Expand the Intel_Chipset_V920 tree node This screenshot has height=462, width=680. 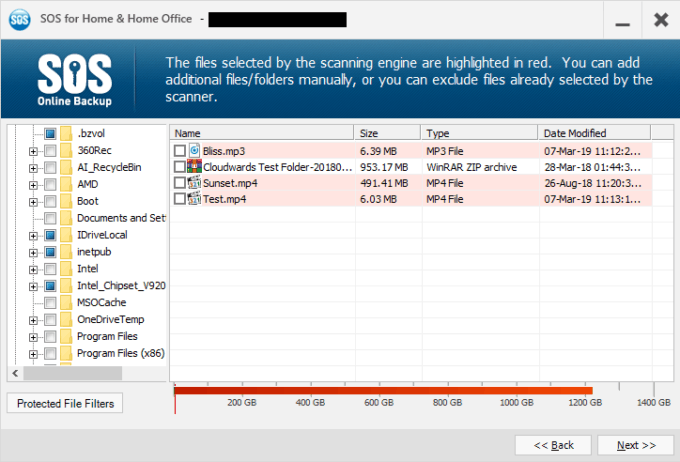[x=33, y=287]
